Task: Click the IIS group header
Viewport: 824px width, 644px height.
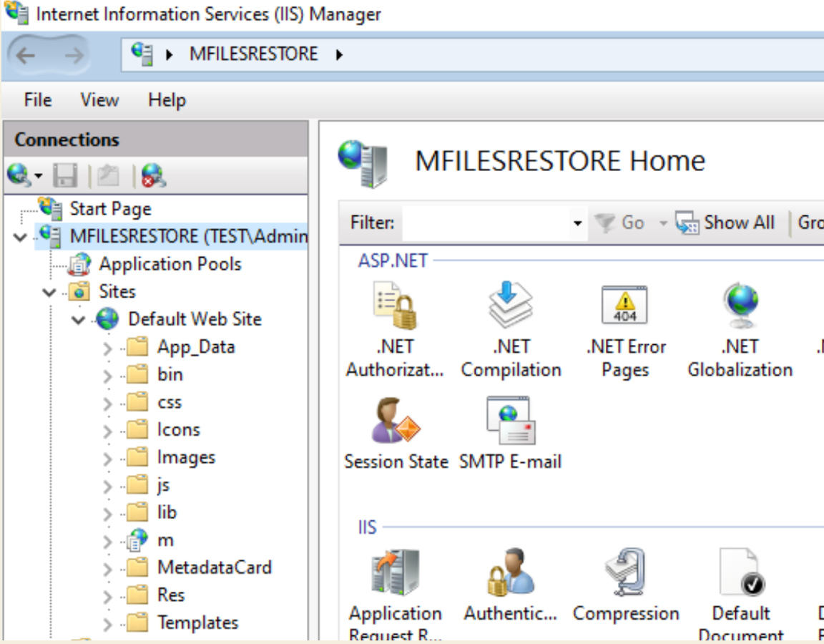Action: pos(368,527)
